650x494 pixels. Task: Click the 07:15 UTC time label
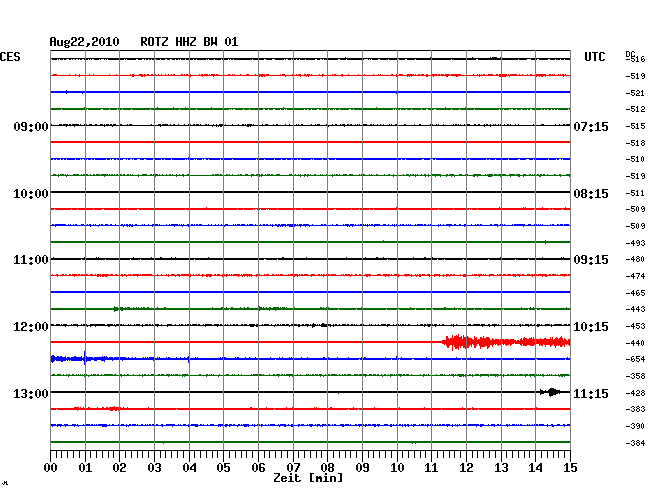(591, 126)
